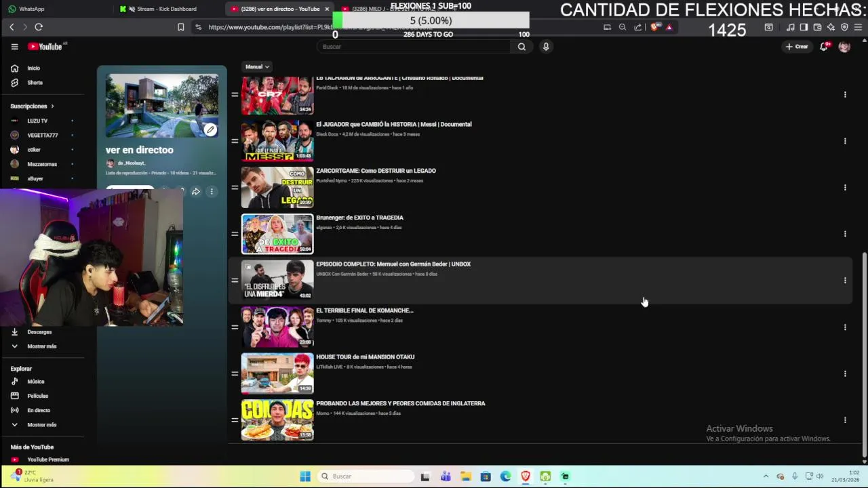Open options for ZARCORTGAME video
This screenshot has width=868, height=488.
(845, 188)
